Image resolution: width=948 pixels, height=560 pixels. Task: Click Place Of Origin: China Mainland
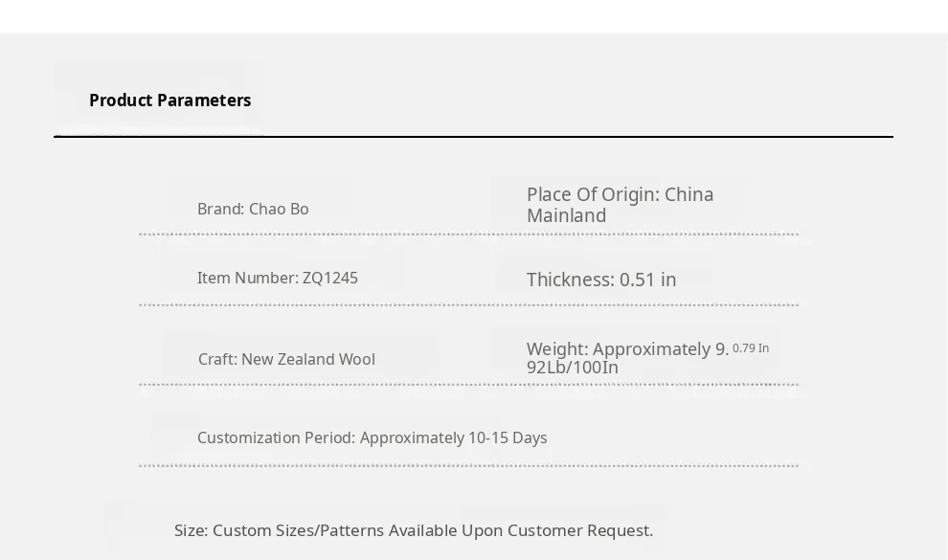pos(620,205)
